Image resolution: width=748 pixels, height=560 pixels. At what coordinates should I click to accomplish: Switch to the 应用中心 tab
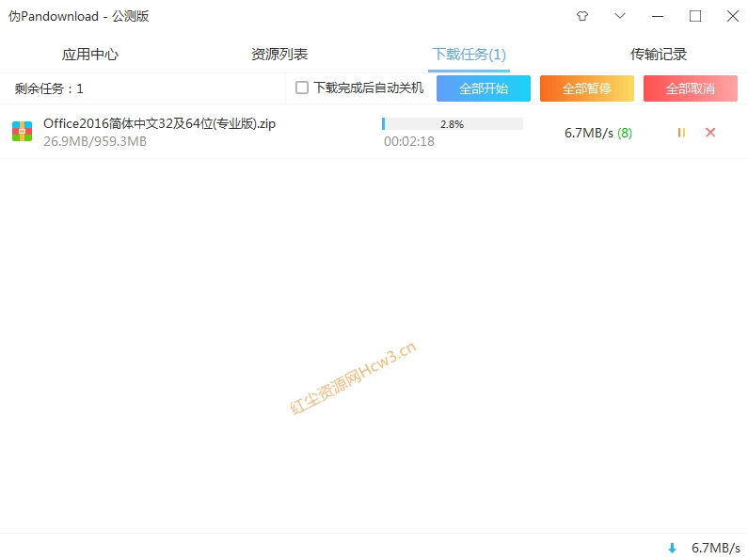tap(90, 55)
